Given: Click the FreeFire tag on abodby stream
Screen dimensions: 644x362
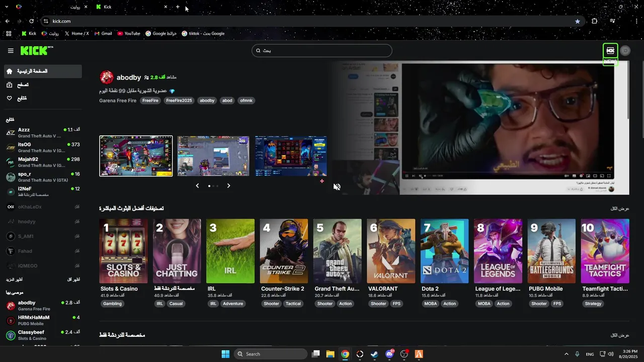Looking at the screenshot, I should point(150,101).
